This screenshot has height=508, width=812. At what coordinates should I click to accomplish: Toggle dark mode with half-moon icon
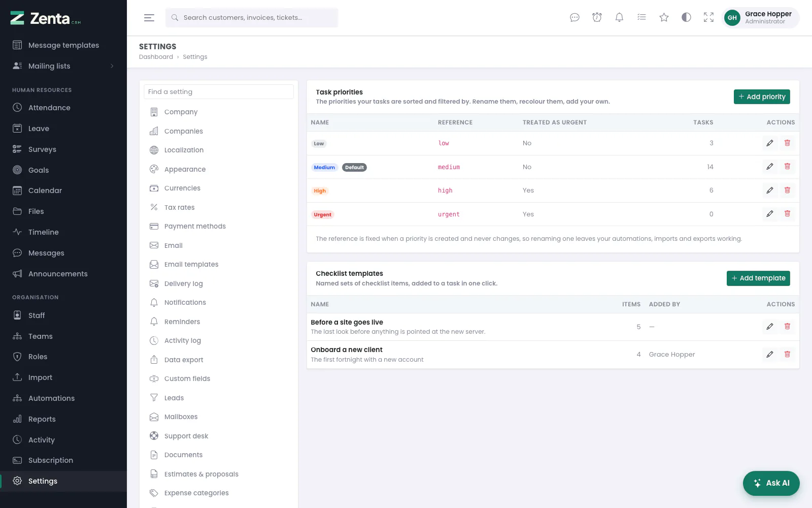[686, 18]
